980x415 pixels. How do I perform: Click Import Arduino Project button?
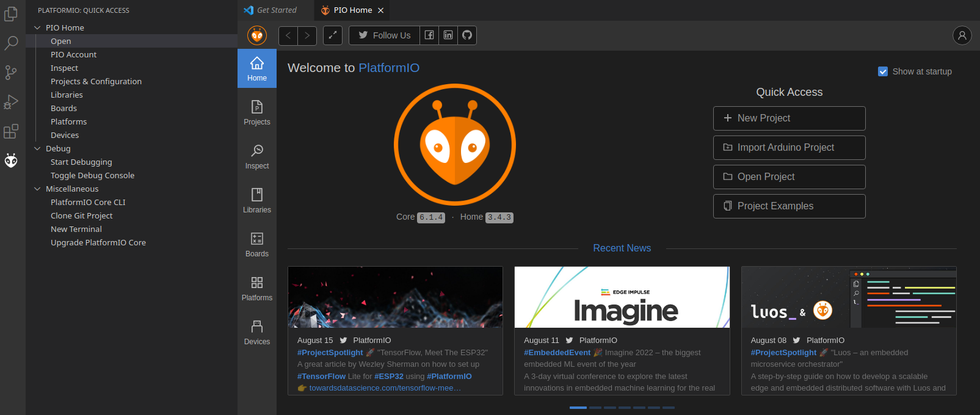789,148
